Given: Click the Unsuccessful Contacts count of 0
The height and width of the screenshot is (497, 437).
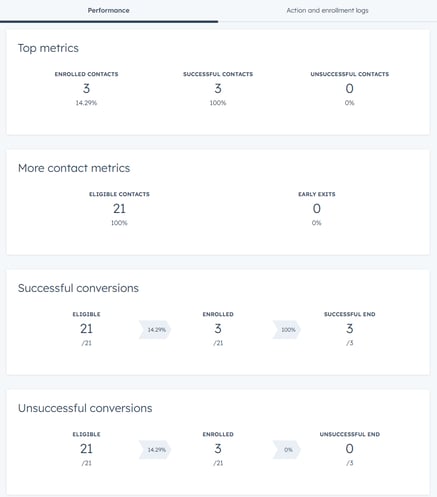Looking at the screenshot, I should (349, 88).
